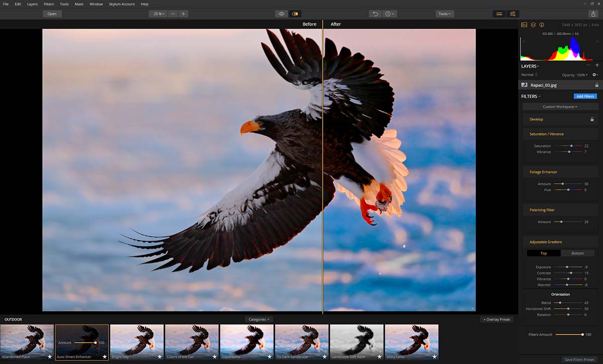Open the layer settings gear menu
This screenshot has width=603, height=364.
click(x=595, y=75)
